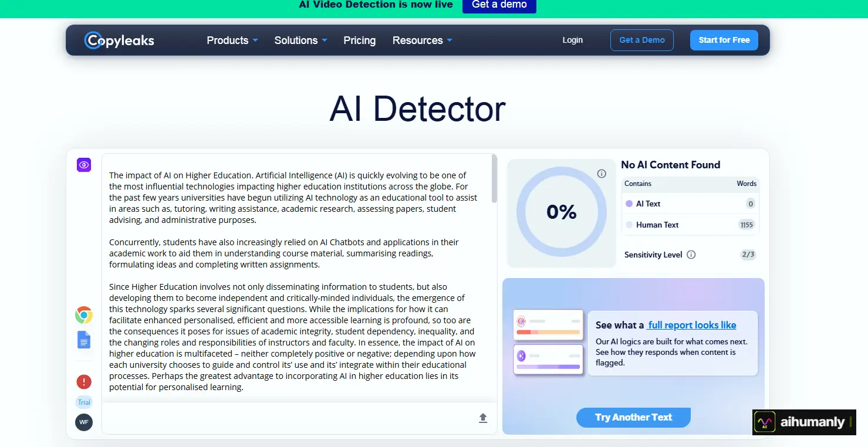
Task: Click the Chrome extension icon in sidebar
Action: tap(84, 315)
